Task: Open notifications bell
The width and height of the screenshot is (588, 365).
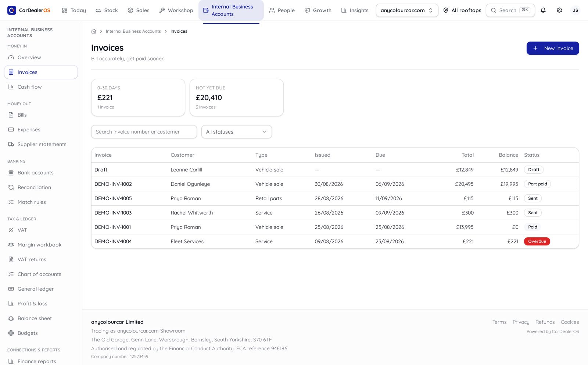Action: pyautogui.click(x=543, y=10)
